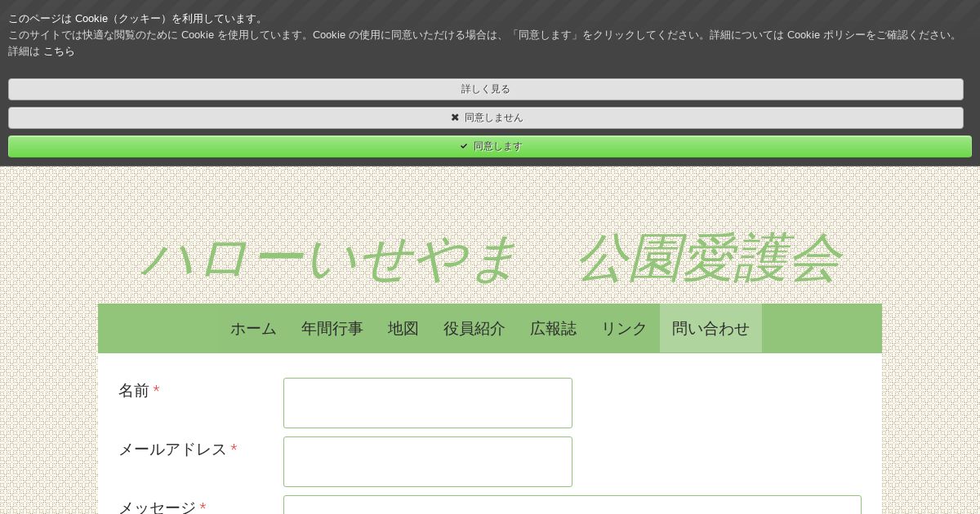
Task: Open the 広報誌 menu item
Action: (x=554, y=329)
